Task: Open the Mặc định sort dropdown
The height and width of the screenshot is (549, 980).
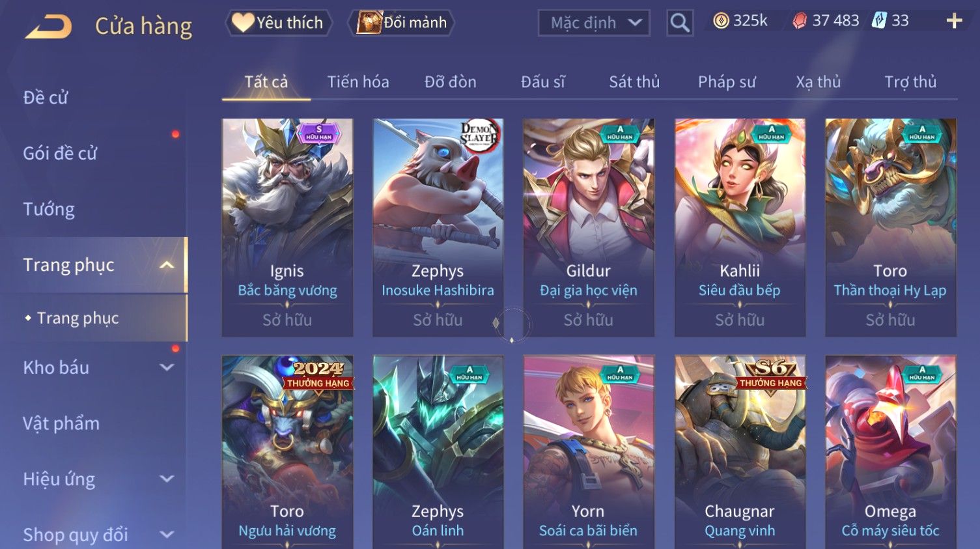Action: pos(594,23)
